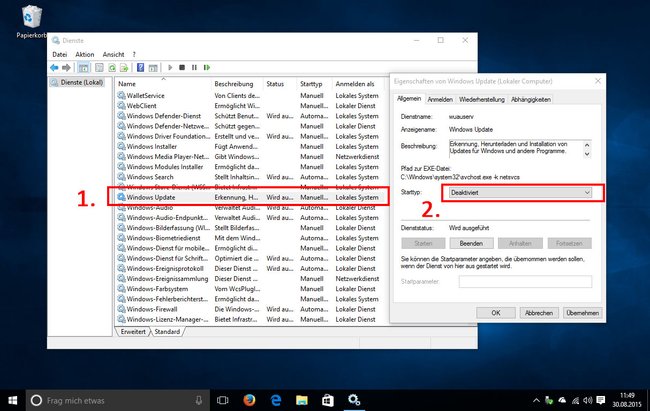This screenshot has width=650, height=411.
Task: Click the pause service icon
Action: pyautogui.click(x=194, y=67)
